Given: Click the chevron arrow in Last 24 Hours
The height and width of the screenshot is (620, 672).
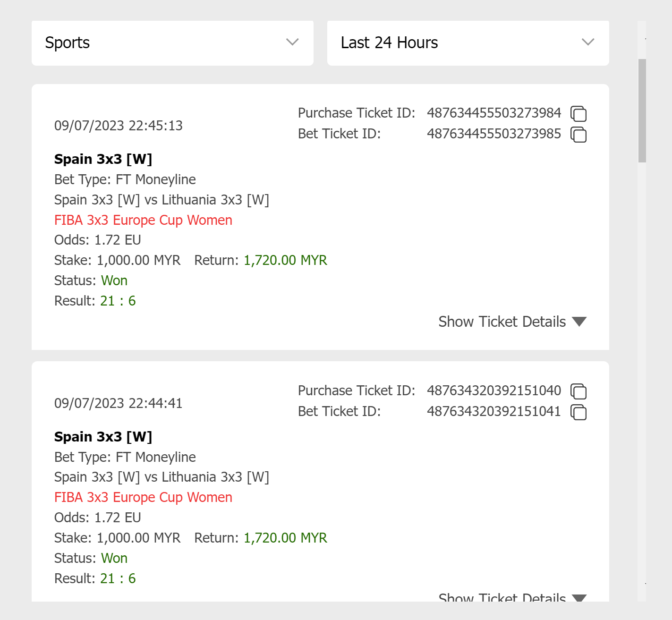Looking at the screenshot, I should coord(588,42).
